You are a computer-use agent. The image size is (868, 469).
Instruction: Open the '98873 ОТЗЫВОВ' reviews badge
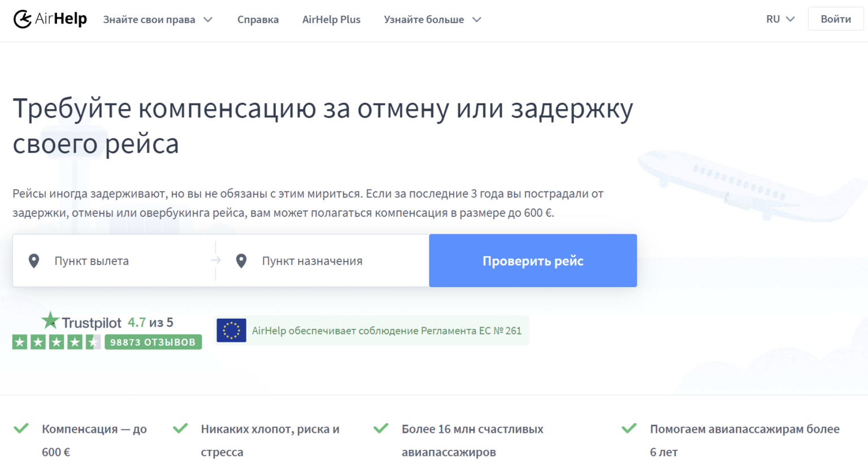pyautogui.click(x=153, y=342)
